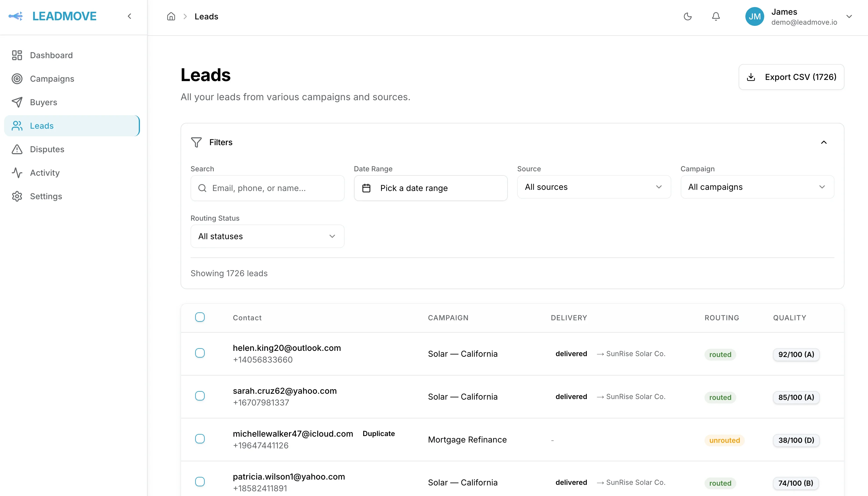Screen dimensions: 868x496
Task: Select Leads in the sidebar
Action: tap(72, 126)
